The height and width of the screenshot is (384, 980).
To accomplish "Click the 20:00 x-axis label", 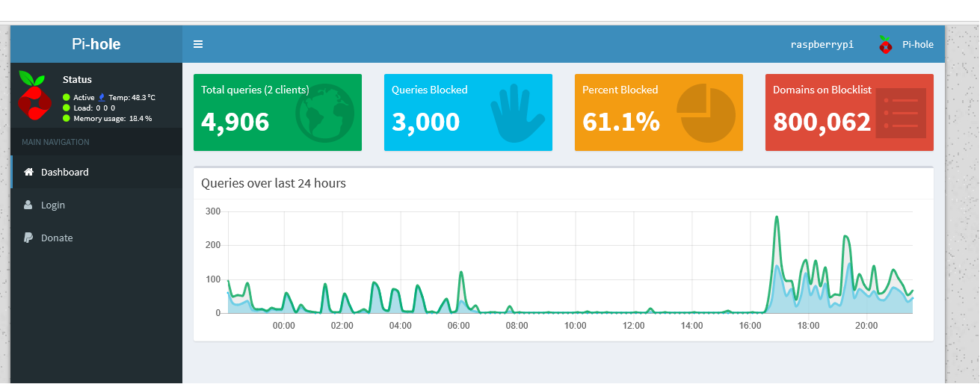I will coord(866,326).
